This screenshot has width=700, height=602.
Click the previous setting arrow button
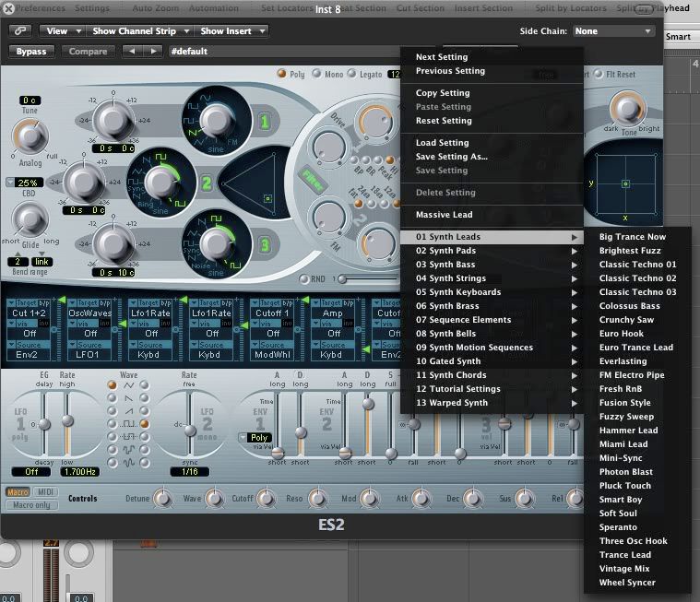pos(131,51)
